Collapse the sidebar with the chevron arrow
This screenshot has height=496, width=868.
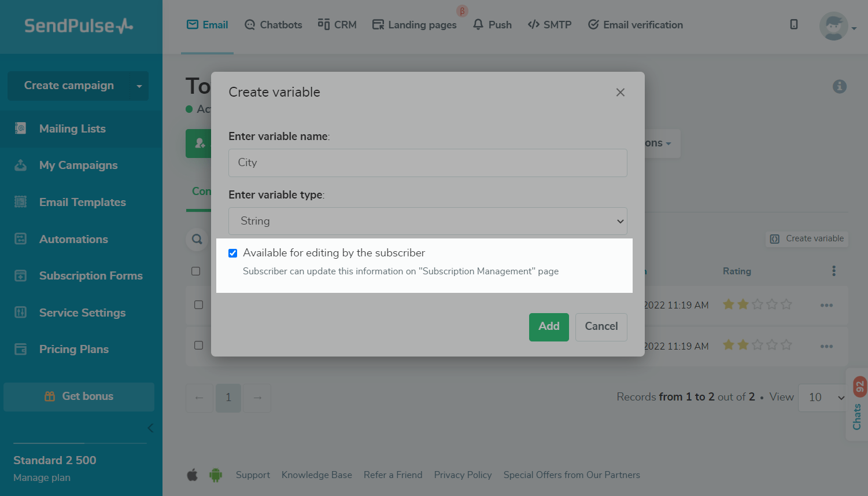[x=150, y=428]
